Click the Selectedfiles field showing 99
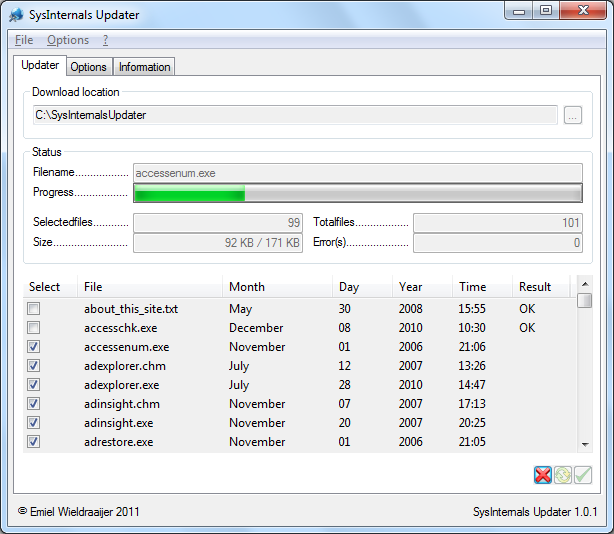This screenshot has height=534, width=614. pos(218,223)
